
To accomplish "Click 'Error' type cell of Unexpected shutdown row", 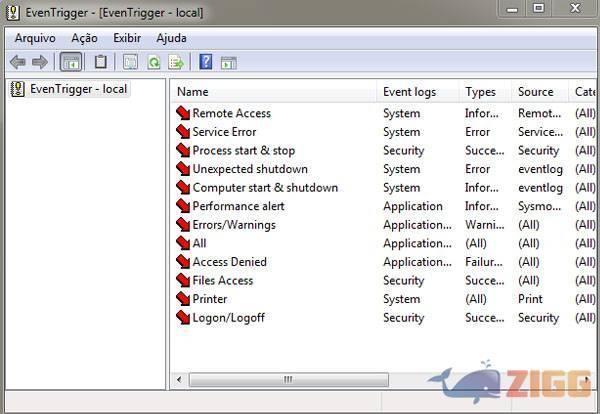I will point(478,169).
